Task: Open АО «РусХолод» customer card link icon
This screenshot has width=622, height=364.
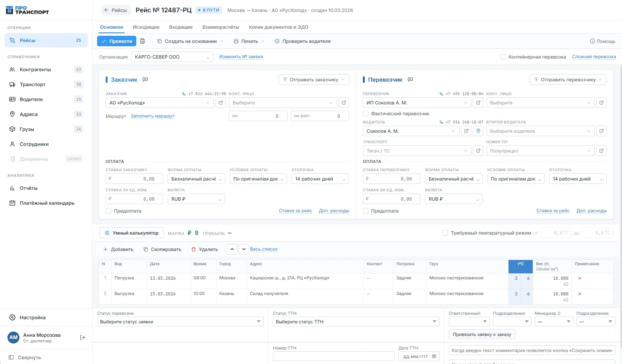Action: pyautogui.click(x=221, y=103)
